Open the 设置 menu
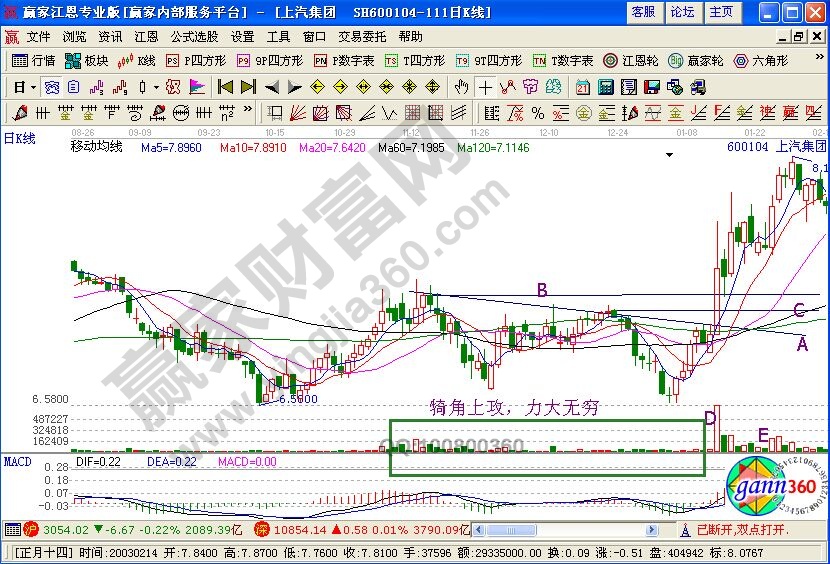Viewport: 830px width, 564px height. pos(242,37)
